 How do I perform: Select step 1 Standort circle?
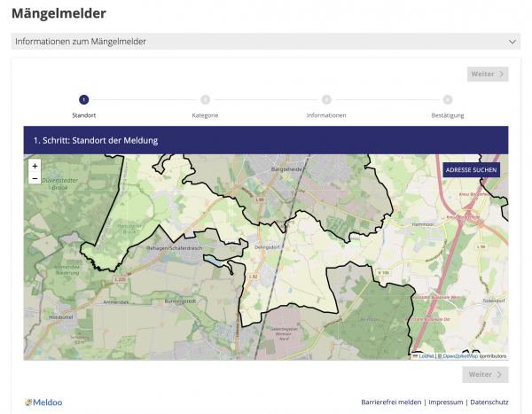click(x=84, y=100)
